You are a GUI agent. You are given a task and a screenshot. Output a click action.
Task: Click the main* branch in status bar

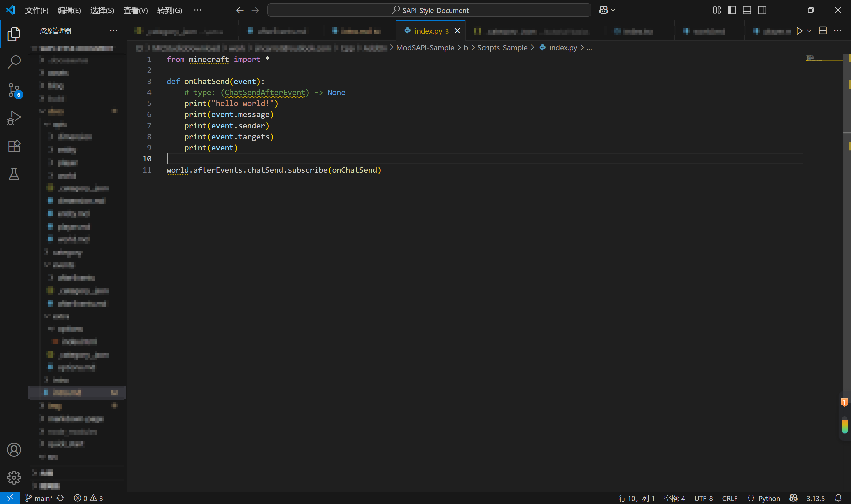(x=39, y=498)
